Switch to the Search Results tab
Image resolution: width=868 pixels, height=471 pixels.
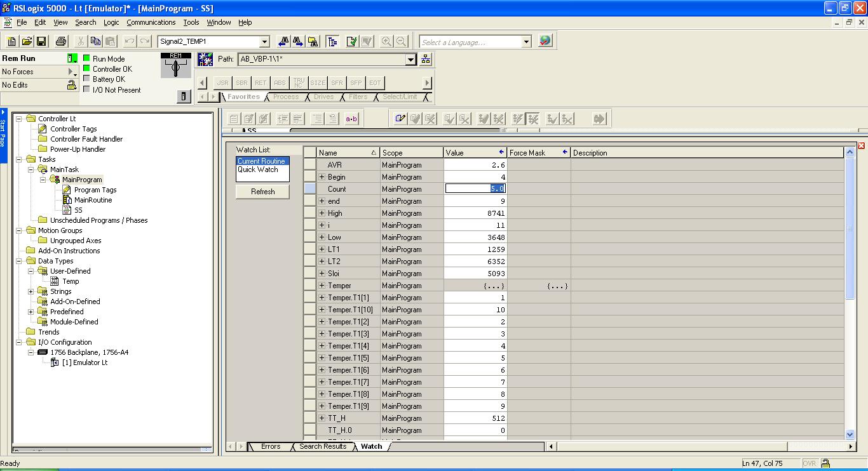tap(323, 446)
